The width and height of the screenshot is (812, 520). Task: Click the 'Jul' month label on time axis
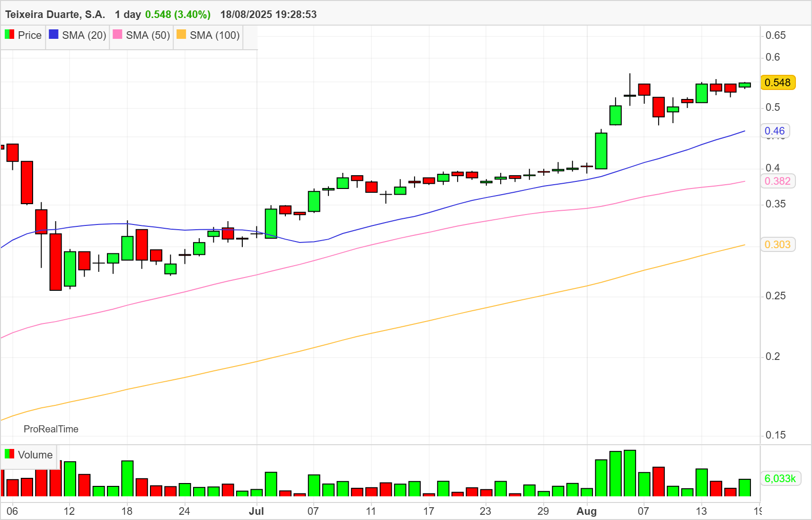pyautogui.click(x=256, y=511)
